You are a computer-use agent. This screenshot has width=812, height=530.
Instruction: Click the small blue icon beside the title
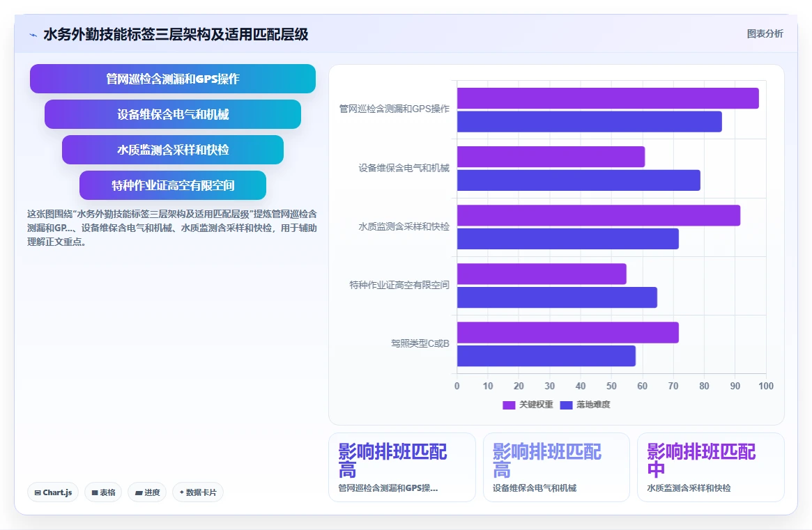(33, 36)
